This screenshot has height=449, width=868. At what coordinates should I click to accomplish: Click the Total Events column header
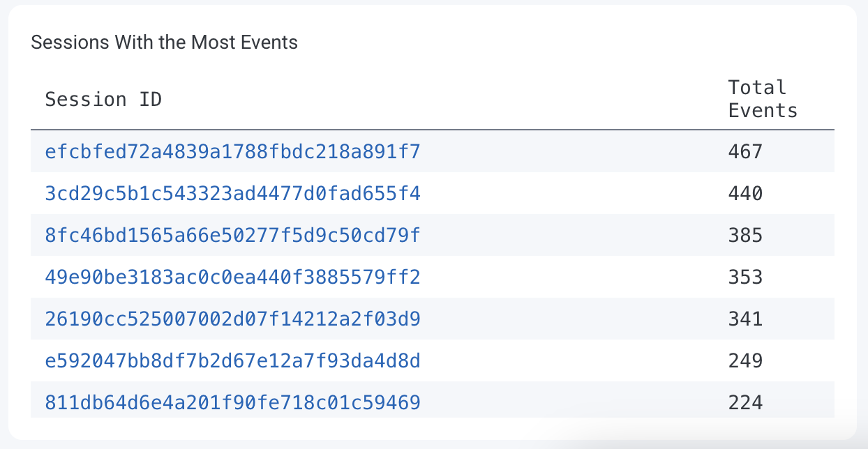coord(762,98)
